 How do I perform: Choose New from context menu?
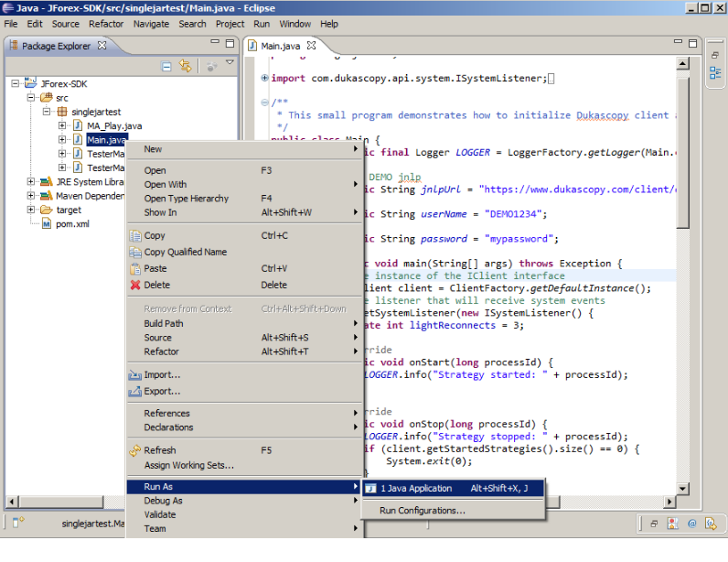[244, 149]
